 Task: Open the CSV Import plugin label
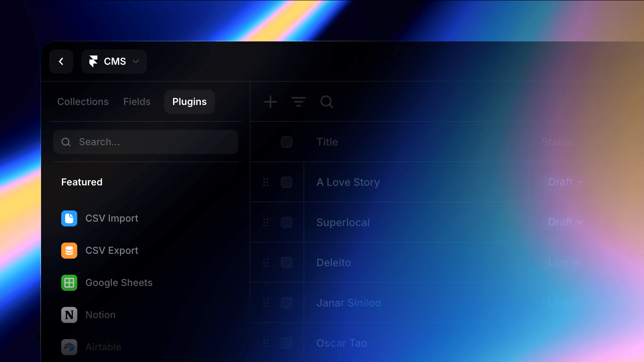pyautogui.click(x=112, y=218)
